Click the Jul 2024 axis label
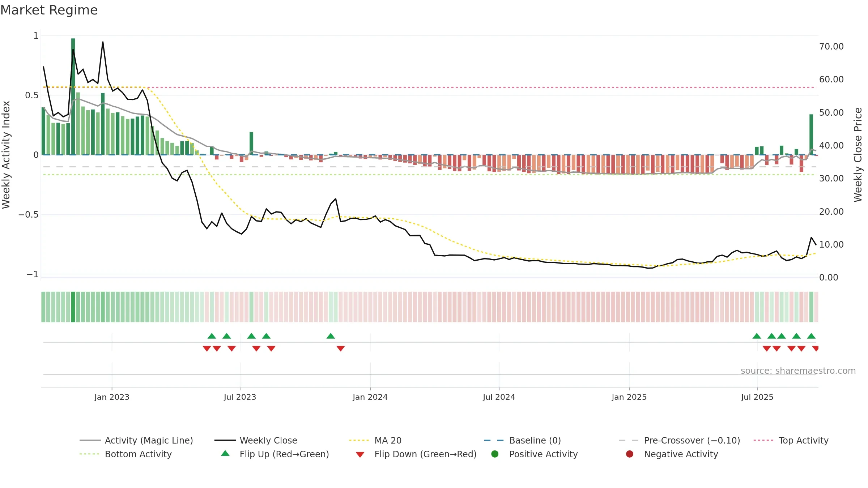The height and width of the screenshot is (488, 868). point(499,397)
